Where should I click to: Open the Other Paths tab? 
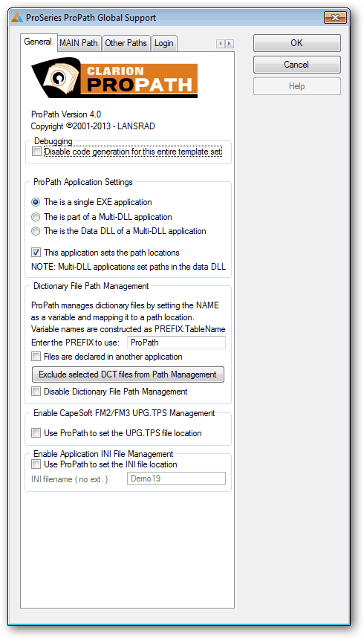pos(126,43)
